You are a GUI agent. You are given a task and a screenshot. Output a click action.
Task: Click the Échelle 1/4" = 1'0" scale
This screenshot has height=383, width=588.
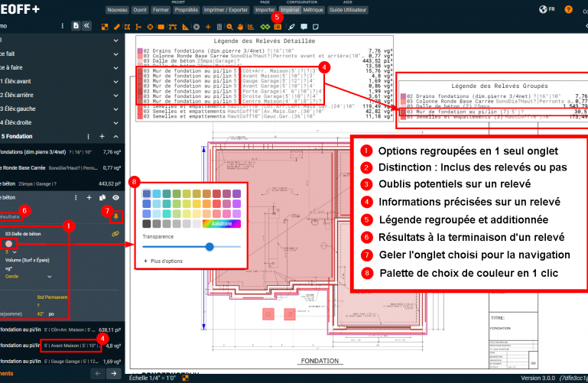coord(153,378)
